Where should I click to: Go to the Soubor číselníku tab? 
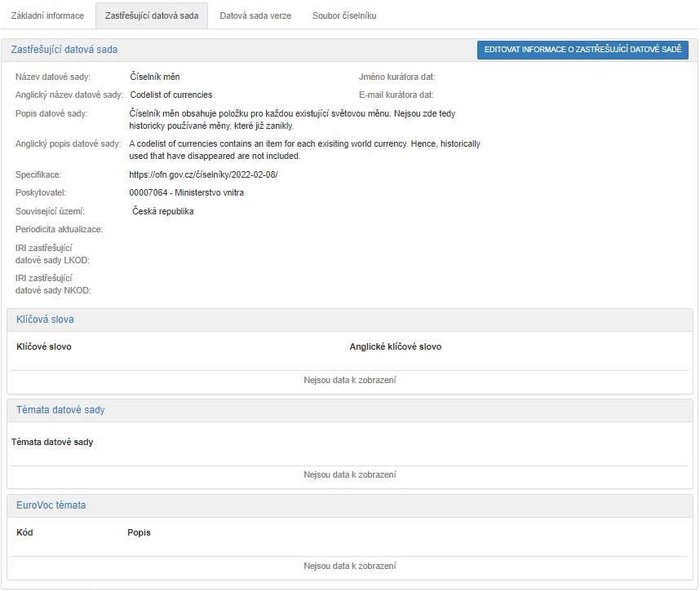[343, 15]
